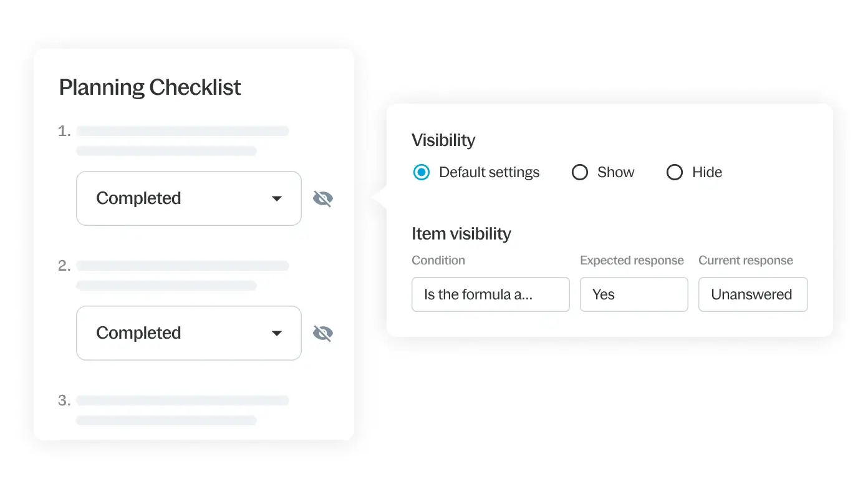The height and width of the screenshot is (489, 868).
Task: Expand the Completed dropdown for item 2
Action: pos(188,333)
